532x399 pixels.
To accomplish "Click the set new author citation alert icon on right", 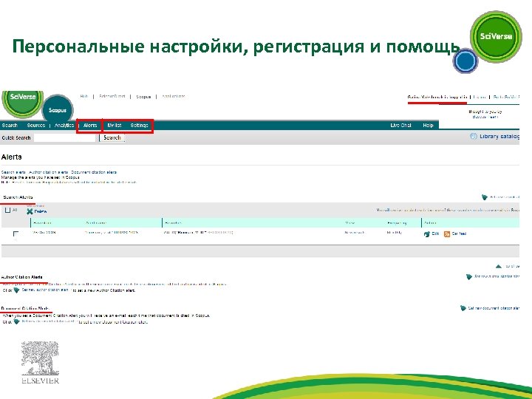I will tap(469, 277).
